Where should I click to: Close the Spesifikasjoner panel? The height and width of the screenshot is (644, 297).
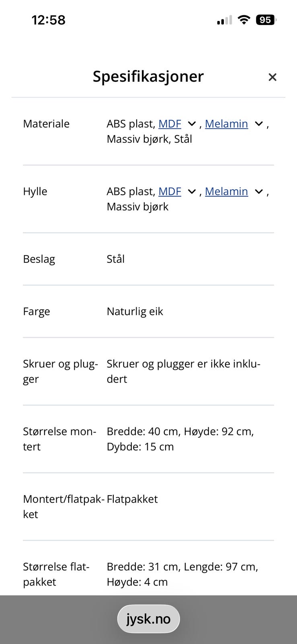(x=272, y=77)
